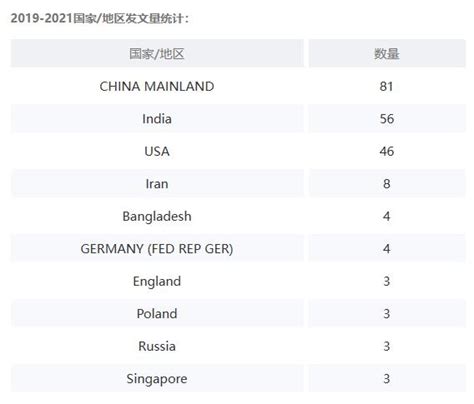Select the CHINA MAINLAND cell
Image resolution: width=474 pixels, height=404 pixels.
click(157, 86)
